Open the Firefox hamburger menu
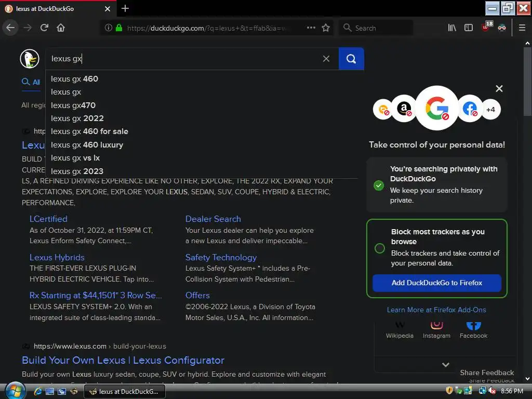Screen dimensions: 532x399 coord(522,28)
